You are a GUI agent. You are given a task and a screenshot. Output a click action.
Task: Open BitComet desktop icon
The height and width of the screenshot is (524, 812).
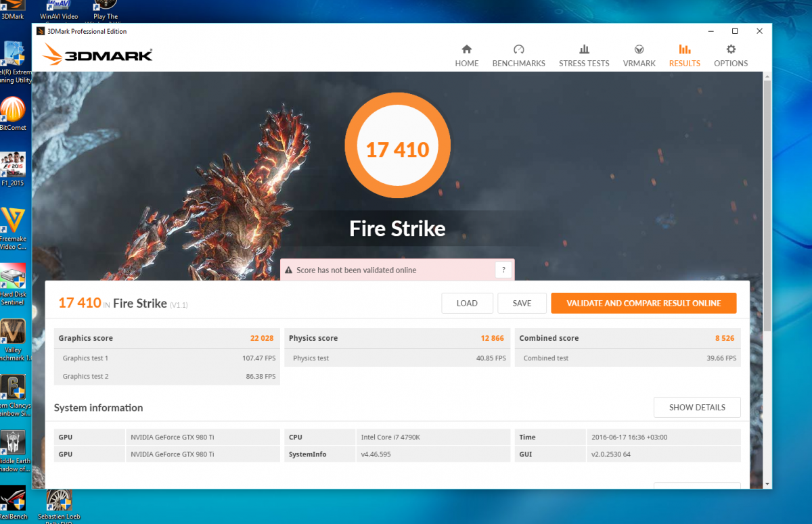point(12,114)
